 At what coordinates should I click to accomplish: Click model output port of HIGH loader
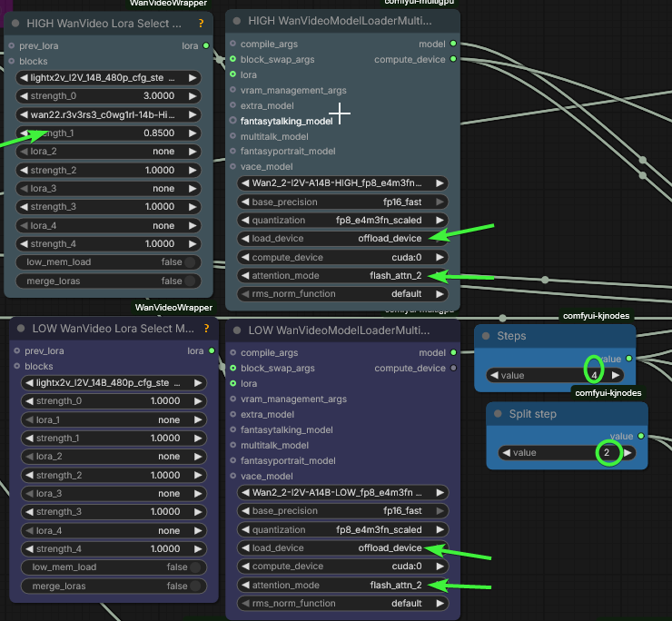453,44
